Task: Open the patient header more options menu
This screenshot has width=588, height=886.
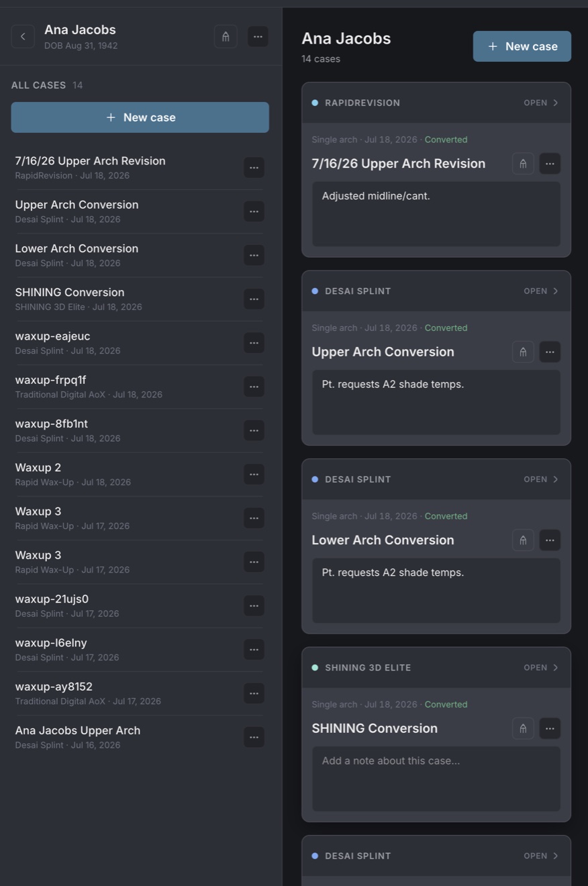Action: 258,36
